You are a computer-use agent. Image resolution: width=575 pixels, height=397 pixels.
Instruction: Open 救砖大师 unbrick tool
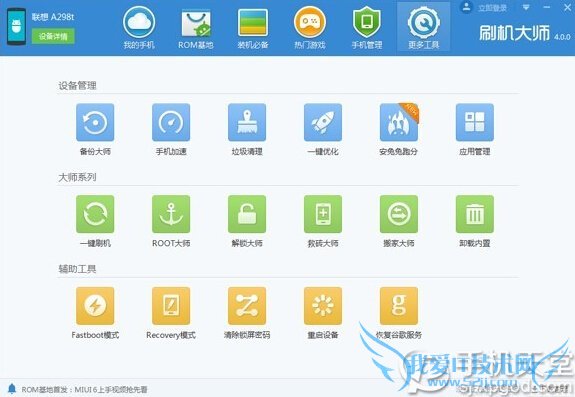[323, 214]
